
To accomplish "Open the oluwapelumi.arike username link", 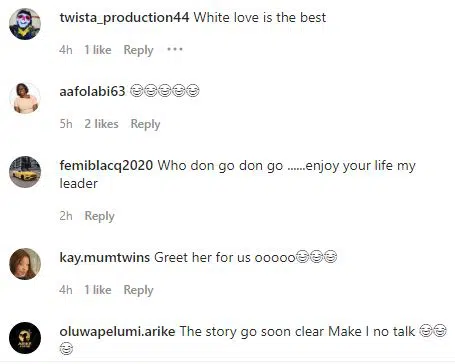I will (117, 332).
